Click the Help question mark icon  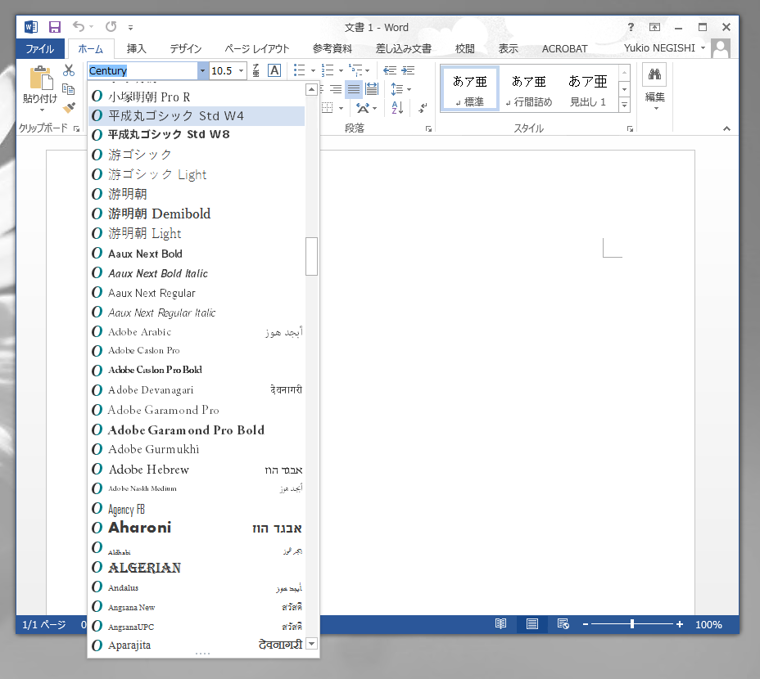[x=631, y=27]
